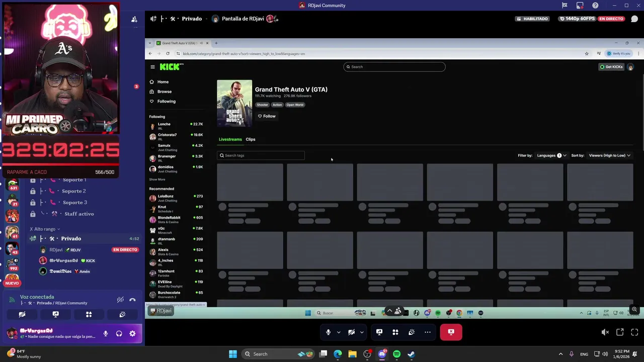Open Steam from the Windows taskbar
The height and width of the screenshot is (362, 644).
click(x=411, y=354)
